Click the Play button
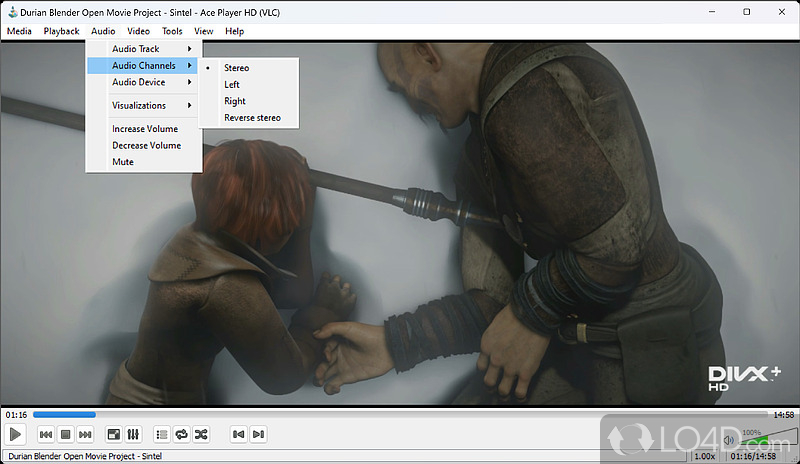The image size is (800, 464). 15,434
